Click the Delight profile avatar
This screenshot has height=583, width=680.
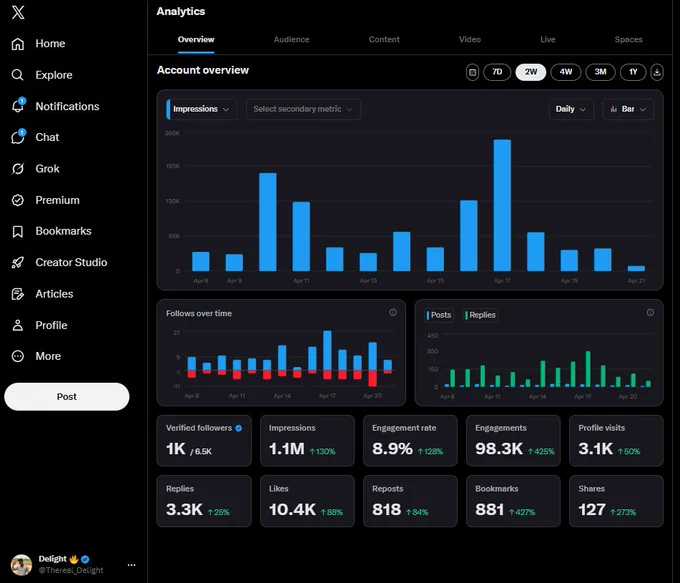21,565
